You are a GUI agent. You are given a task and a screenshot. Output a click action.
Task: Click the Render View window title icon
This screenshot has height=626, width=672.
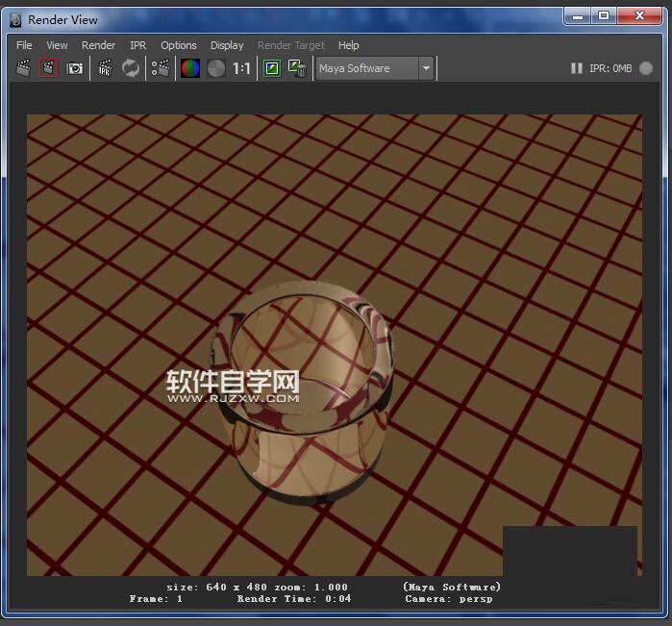pyautogui.click(x=15, y=20)
